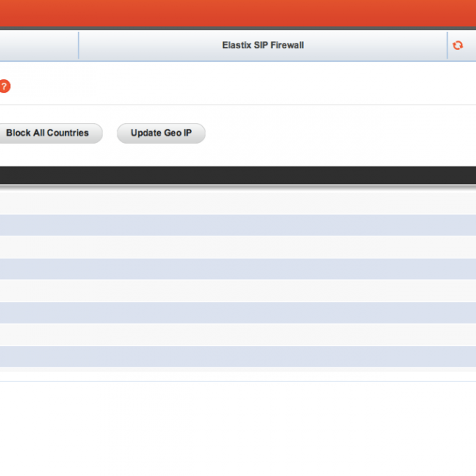Choose the last blue row in the table
Viewport: 476px width, 476px height.
click(x=238, y=356)
